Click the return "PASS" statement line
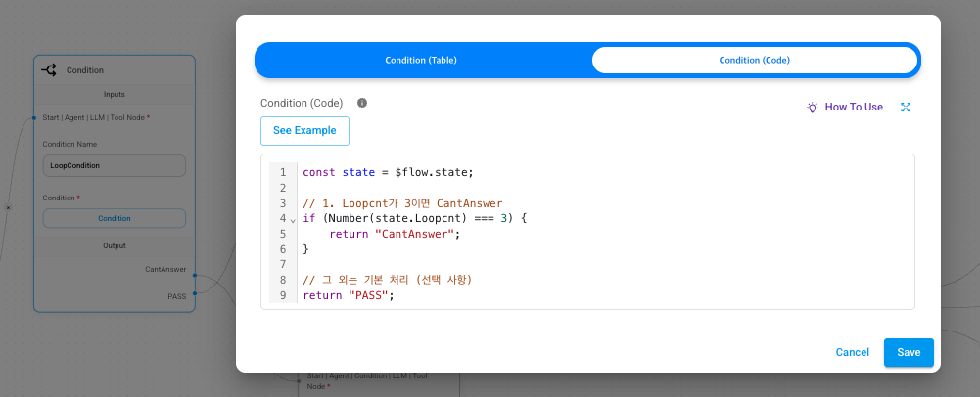The image size is (980, 397). 348,295
